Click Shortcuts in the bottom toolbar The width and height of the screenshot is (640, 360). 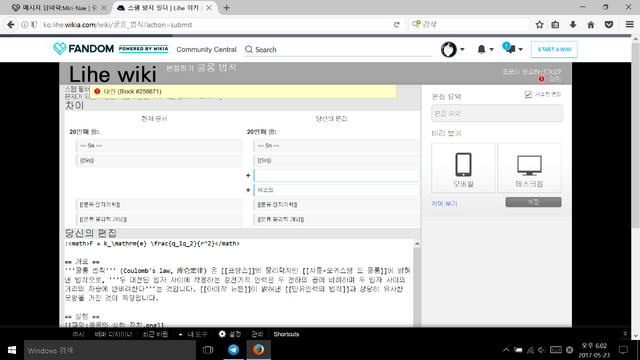[286, 334]
